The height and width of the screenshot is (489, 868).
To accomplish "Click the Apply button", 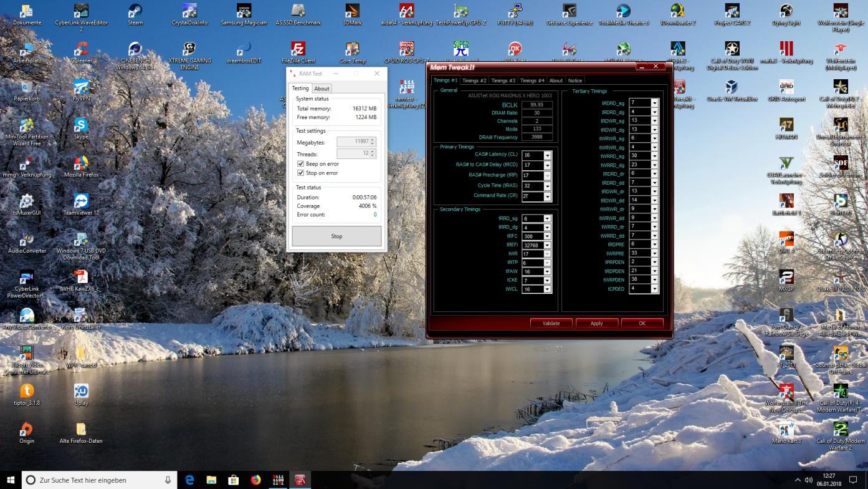I will (596, 323).
